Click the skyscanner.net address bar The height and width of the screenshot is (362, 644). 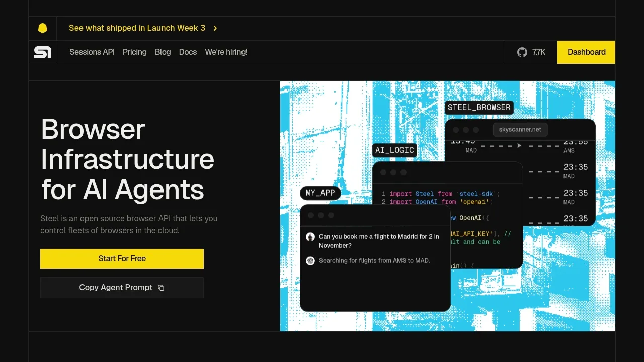520,130
